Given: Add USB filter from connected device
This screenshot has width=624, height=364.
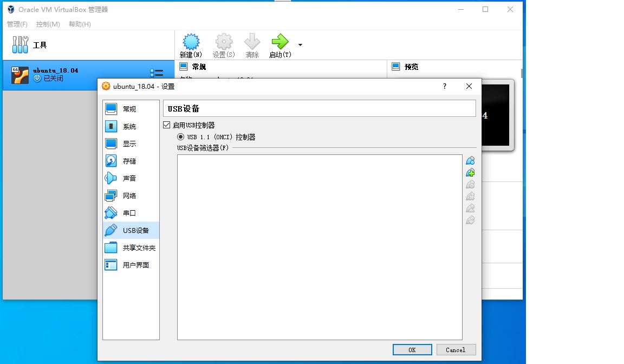Looking at the screenshot, I should [470, 173].
